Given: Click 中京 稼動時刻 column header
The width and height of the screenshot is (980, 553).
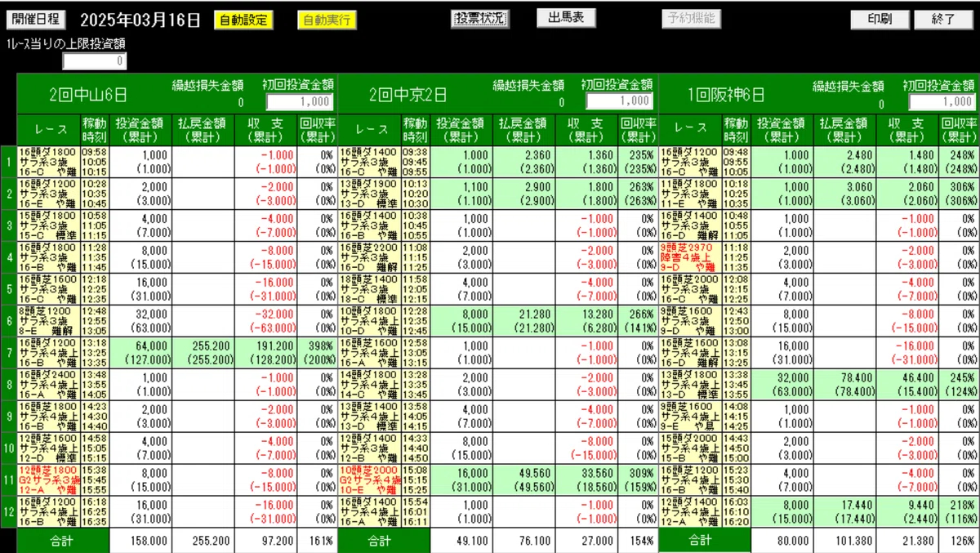Looking at the screenshot, I should pyautogui.click(x=415, y=129).
